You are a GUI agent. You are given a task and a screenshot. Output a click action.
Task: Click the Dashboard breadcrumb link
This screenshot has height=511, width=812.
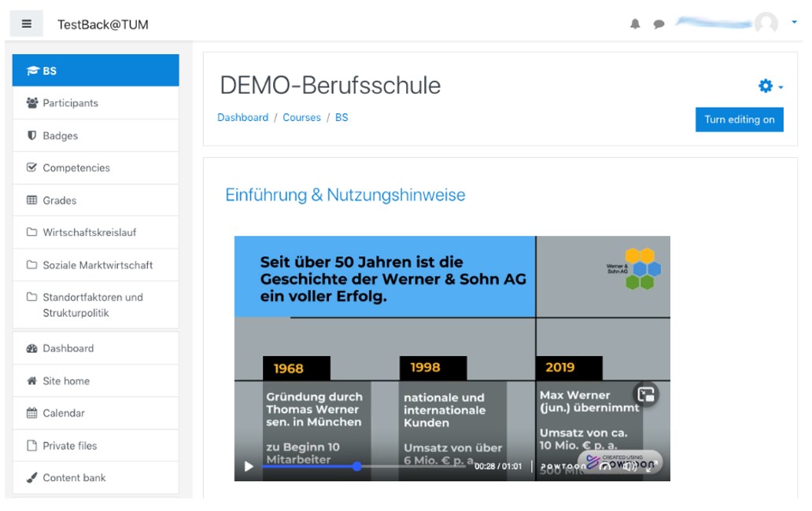pyautogui.click(x=242, y=118)
